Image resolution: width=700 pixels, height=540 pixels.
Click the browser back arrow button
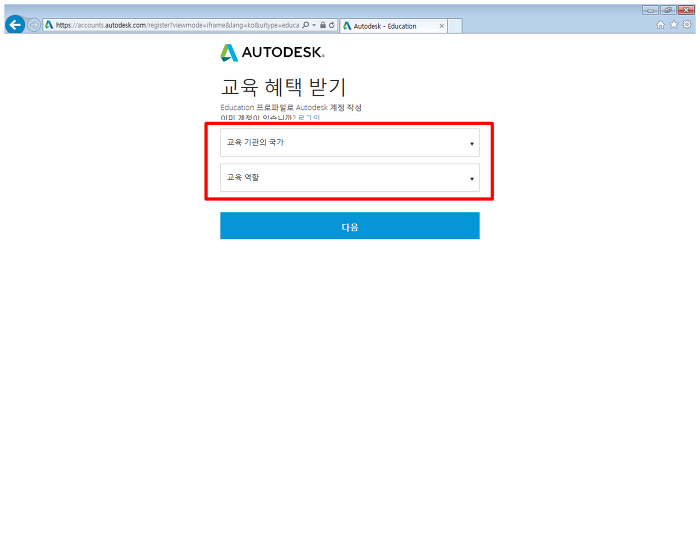point(15,25)
